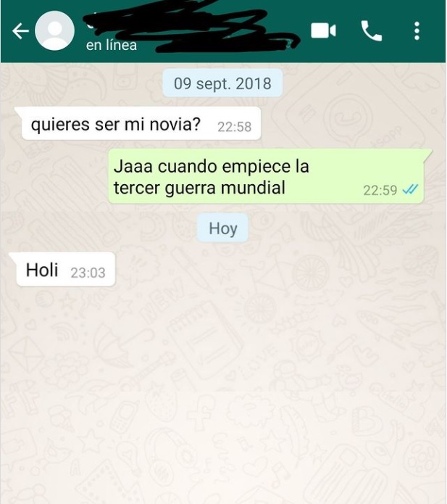The height and width of the screenshot is (504, 447).
Task: Tap the 23:03 timestamp on the Holi message
Action: point(88,273)
